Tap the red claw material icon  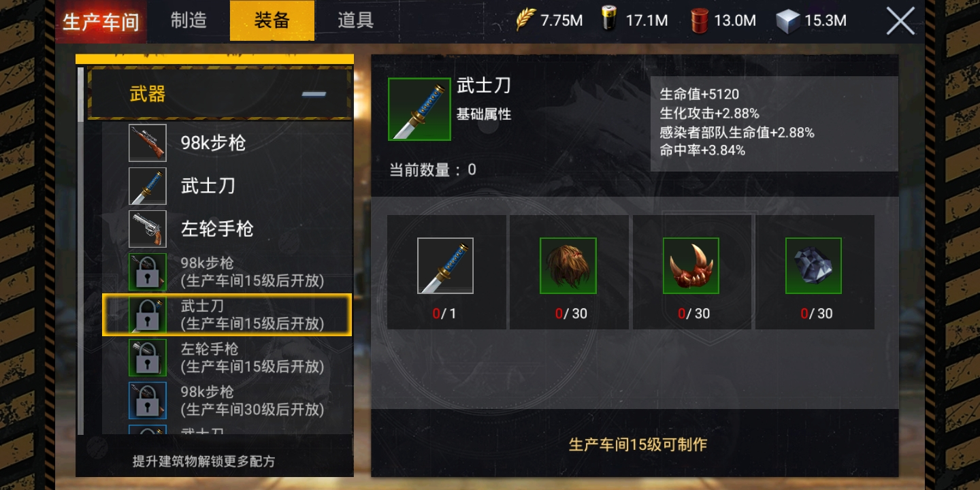(691, 265)
